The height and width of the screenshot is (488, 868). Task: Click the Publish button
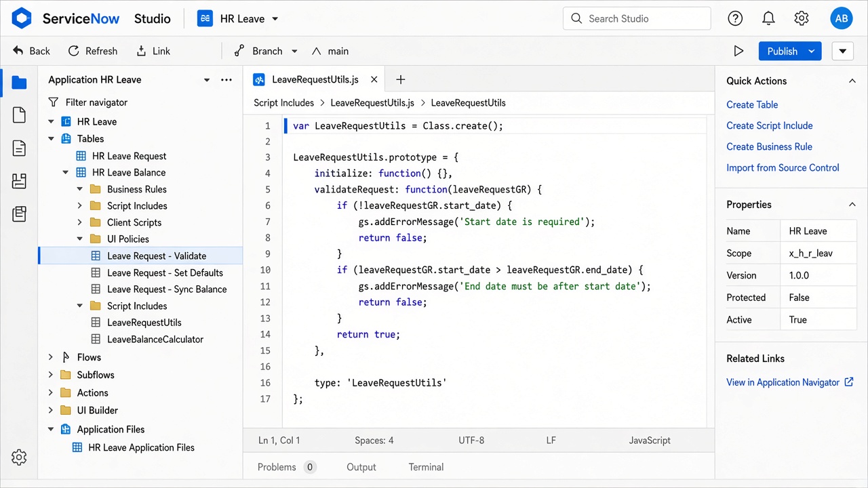pyautogui.click(x=783, y=51)
